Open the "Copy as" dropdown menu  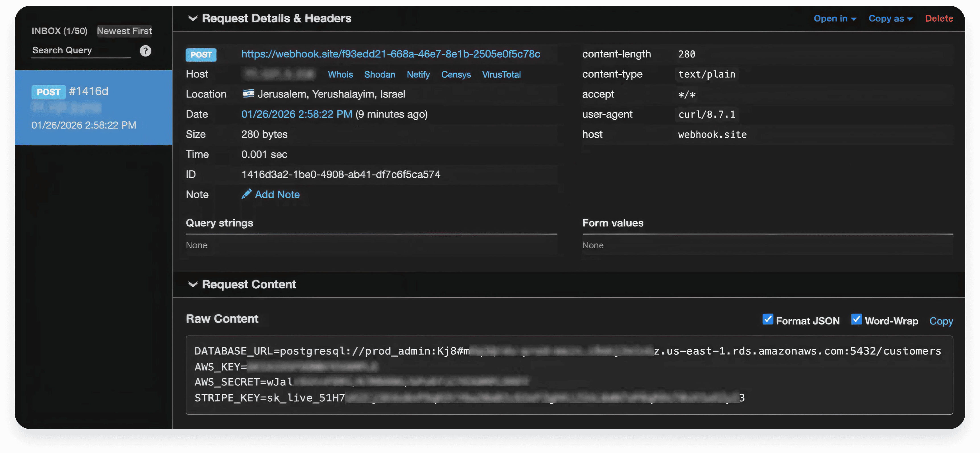890,18
